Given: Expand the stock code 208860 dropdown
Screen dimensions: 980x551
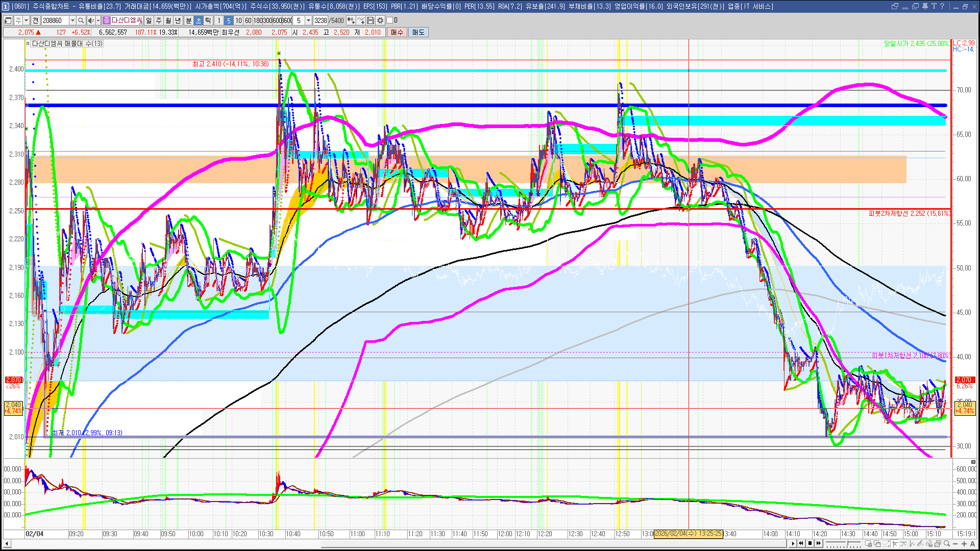Looking at the screenshot, I should click(72, 20).
